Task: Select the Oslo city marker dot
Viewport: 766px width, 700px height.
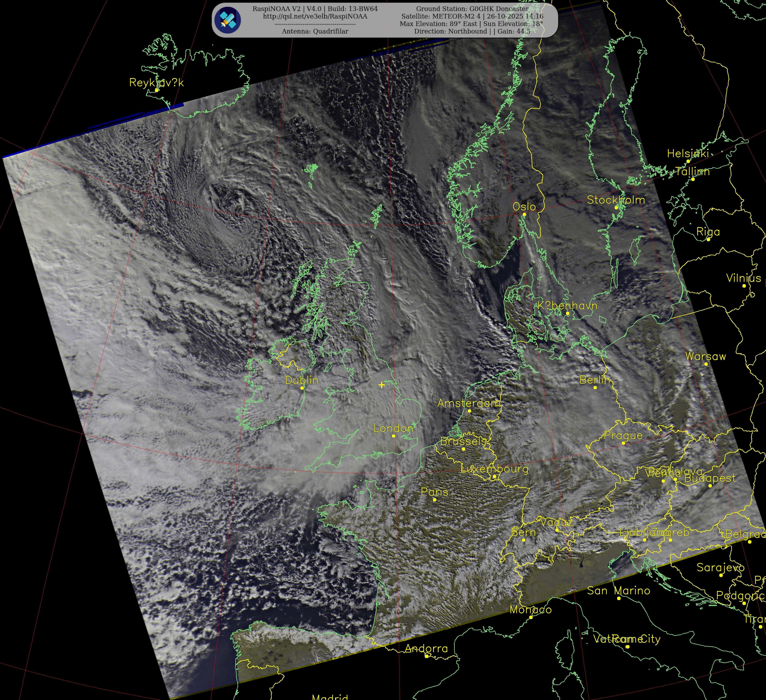Action: click(524, 214)
